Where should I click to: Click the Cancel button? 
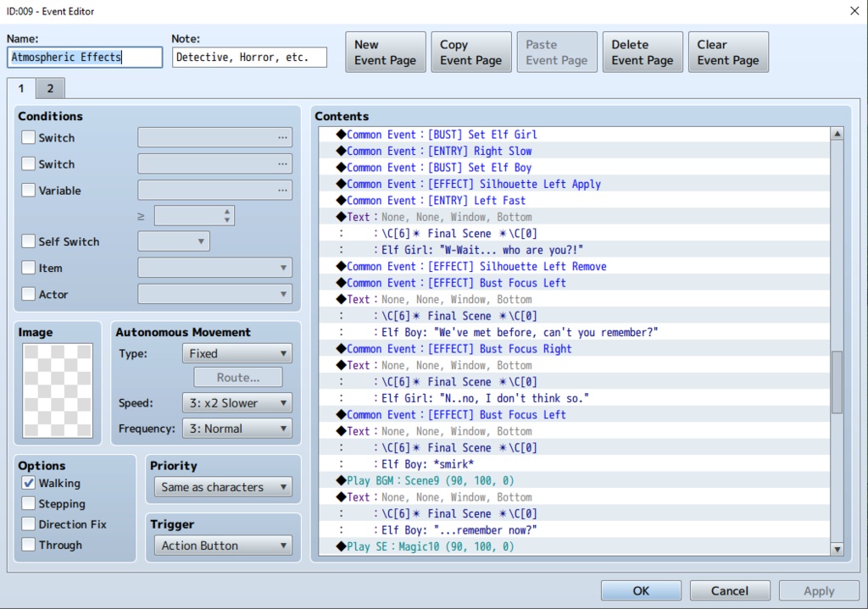point(730,590)
